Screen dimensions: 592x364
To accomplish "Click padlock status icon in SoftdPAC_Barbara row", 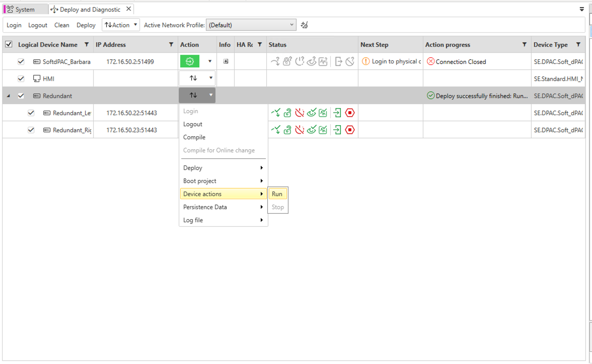I will tap(287, 61).
